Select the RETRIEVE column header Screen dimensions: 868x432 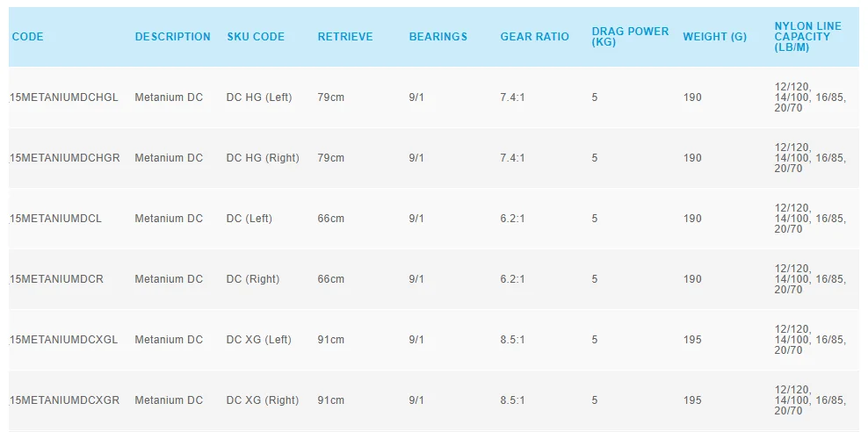pyautogui.click(x=345, y=37)
